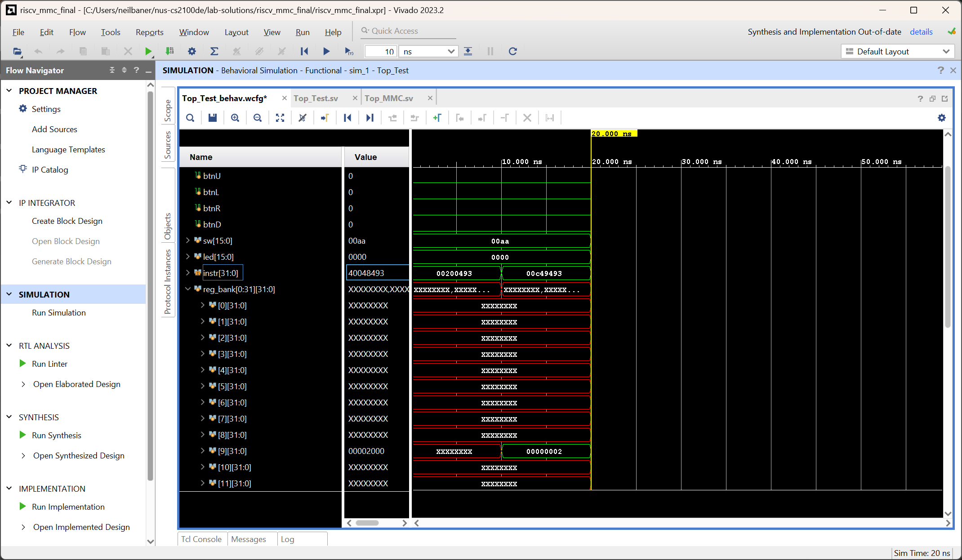Collapse the reg_bank signal array
962x560 pixels.
click(188, 289)
